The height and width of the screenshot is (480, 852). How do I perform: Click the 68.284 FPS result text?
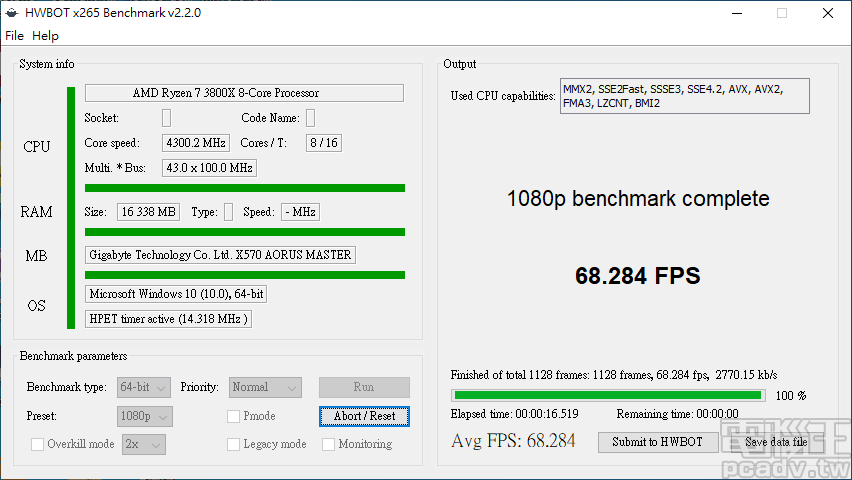pyautogui.click(x=638, y=276)
